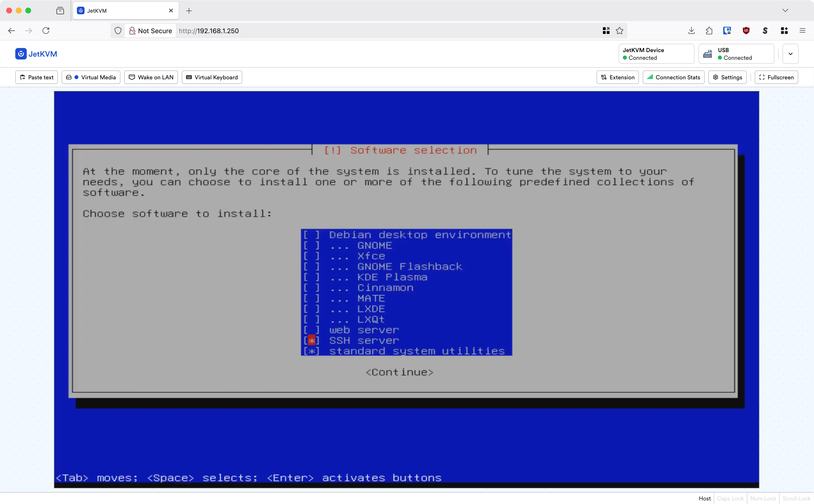
Task: Open the uBlock Origin extension
Action: [746, 30]
